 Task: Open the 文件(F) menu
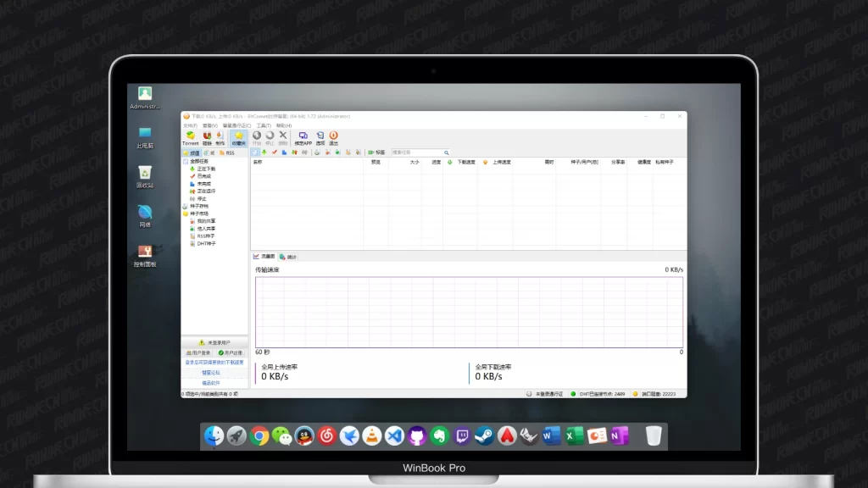190,125
